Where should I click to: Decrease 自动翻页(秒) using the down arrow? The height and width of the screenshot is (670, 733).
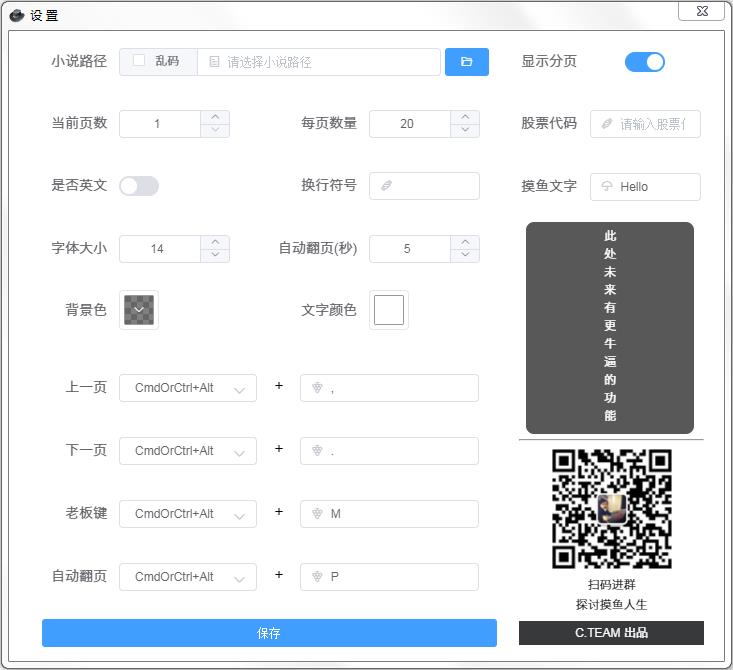pyautogui.click(x=465, y=255)
